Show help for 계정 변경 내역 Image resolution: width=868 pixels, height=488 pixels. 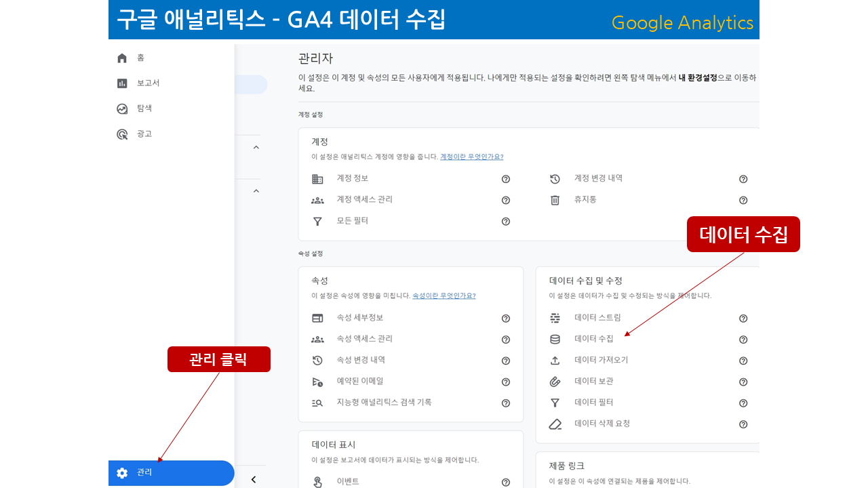(743, 179)
